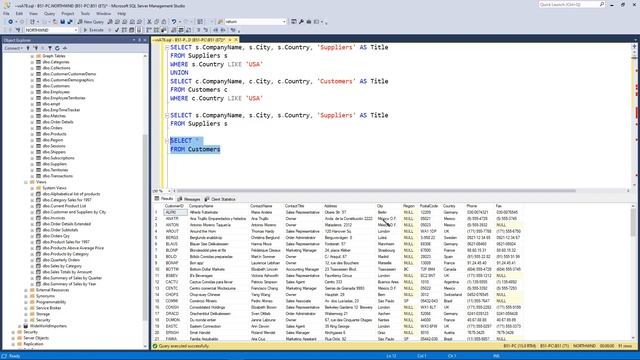Click the query editor horizontal scrollbar
Image resolution: width=640 pixels, height=360 pixels.
376,191
